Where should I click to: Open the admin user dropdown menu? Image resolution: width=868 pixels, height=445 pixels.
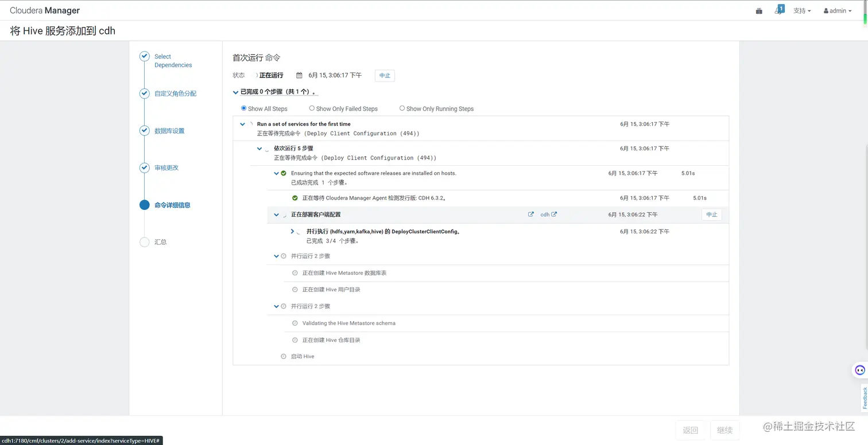click(x=838, y=11)
